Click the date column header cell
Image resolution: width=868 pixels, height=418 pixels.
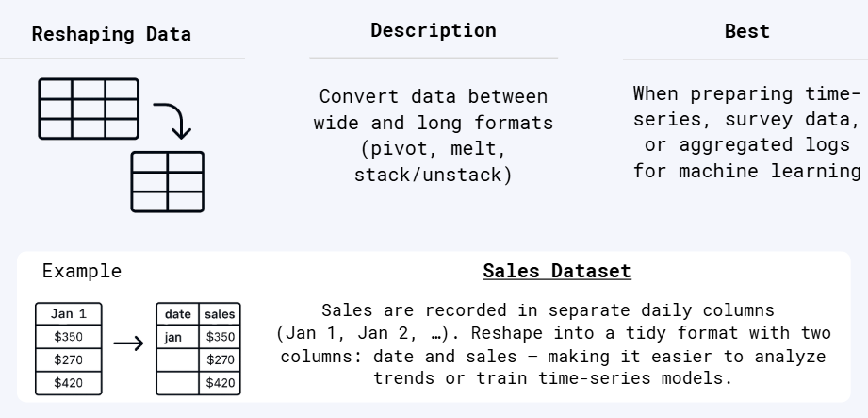coord(176,314)
